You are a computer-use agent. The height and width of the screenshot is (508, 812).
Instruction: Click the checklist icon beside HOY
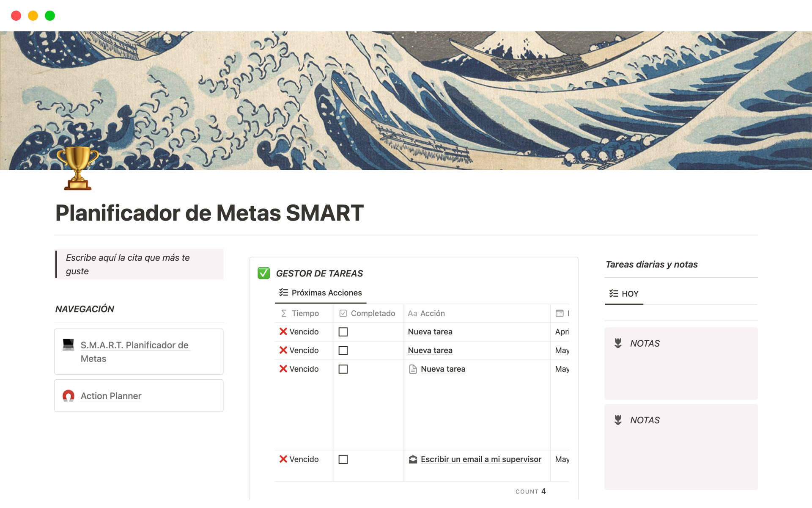pos(613,293)
